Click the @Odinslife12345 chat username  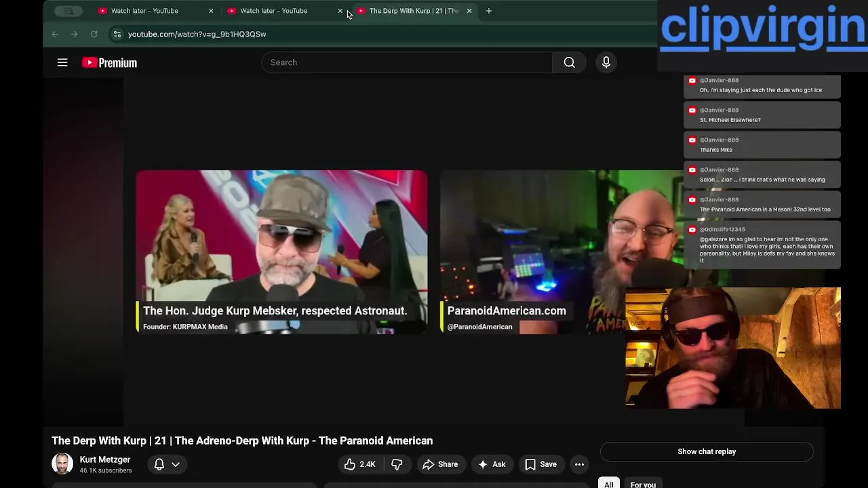722,229
